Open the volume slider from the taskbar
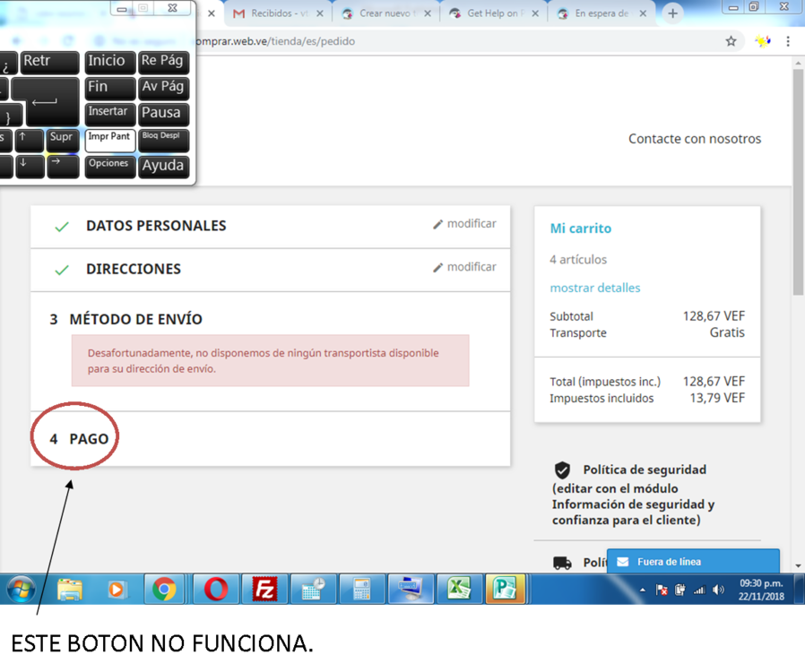 [718, 590]
